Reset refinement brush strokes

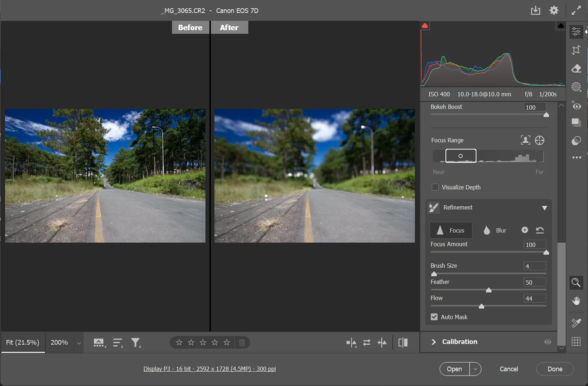tap(540, 230)
